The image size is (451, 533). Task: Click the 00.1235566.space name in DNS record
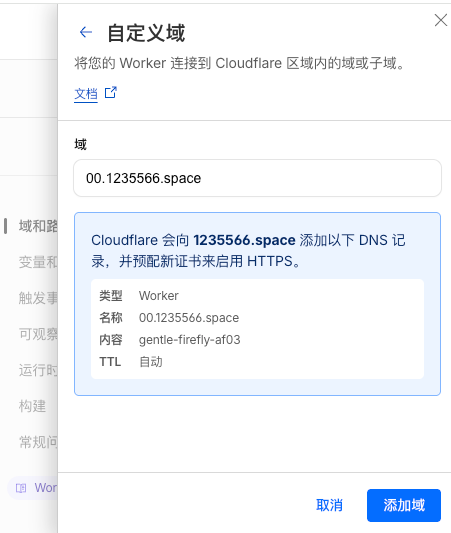coord(189,318)
